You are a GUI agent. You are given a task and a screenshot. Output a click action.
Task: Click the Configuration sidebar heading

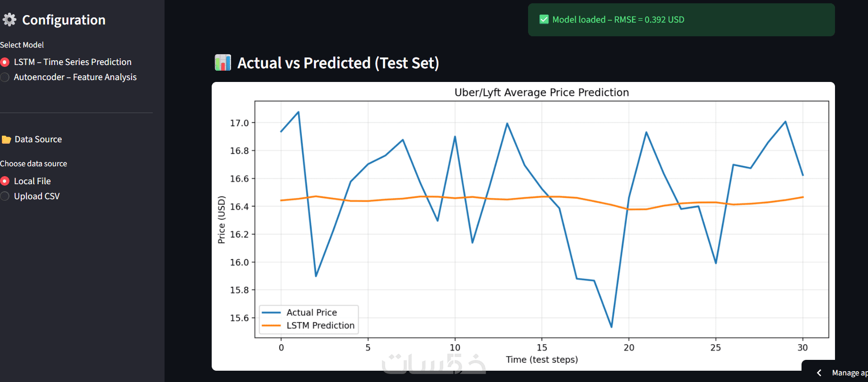(x=64, y=20)
